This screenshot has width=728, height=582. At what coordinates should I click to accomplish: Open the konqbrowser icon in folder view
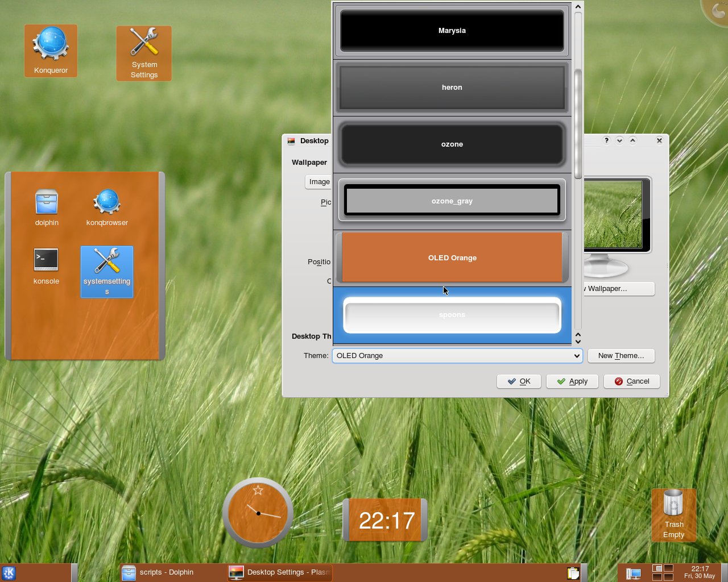coord(107,208)
